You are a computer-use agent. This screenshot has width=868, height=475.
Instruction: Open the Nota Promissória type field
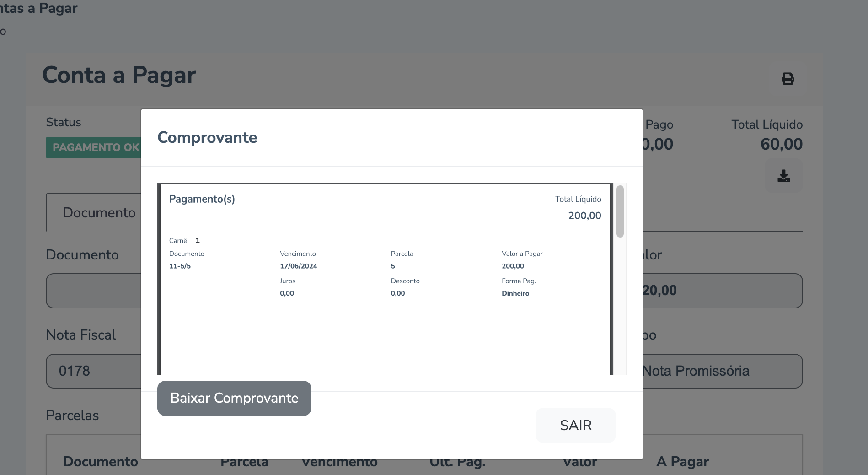click(722, 371)
